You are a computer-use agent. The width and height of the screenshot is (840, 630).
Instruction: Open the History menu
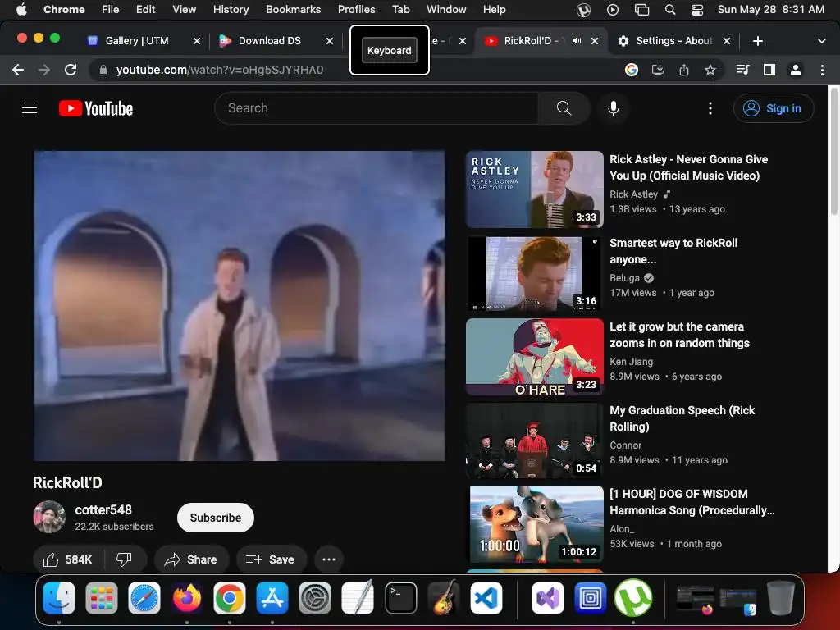[x=231, y=10]
